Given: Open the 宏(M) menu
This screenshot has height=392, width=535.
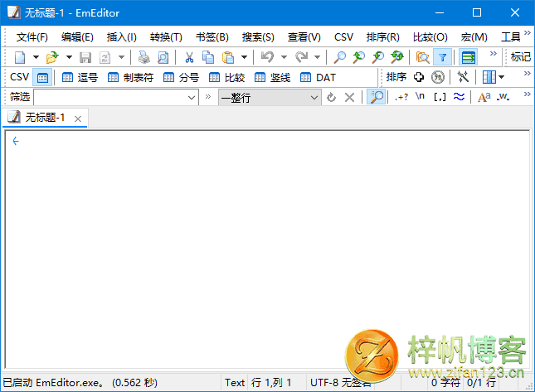Looking at the screenshot, I should coord(474,36).
